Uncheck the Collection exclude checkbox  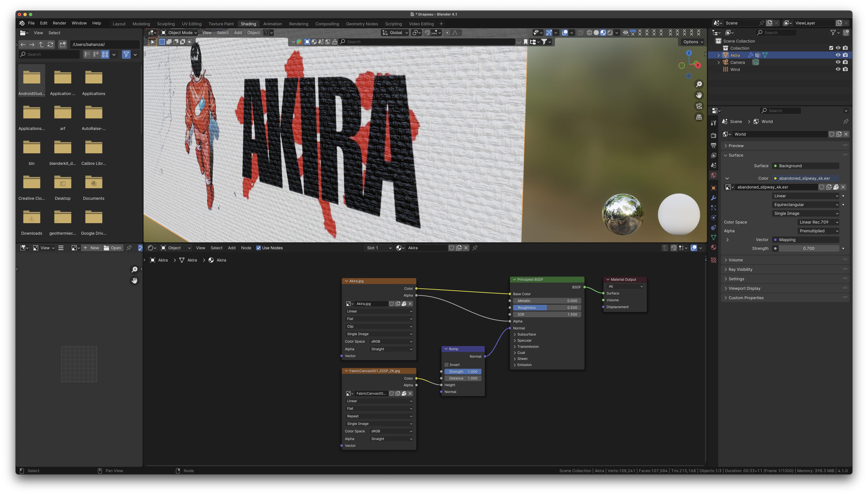831,48
